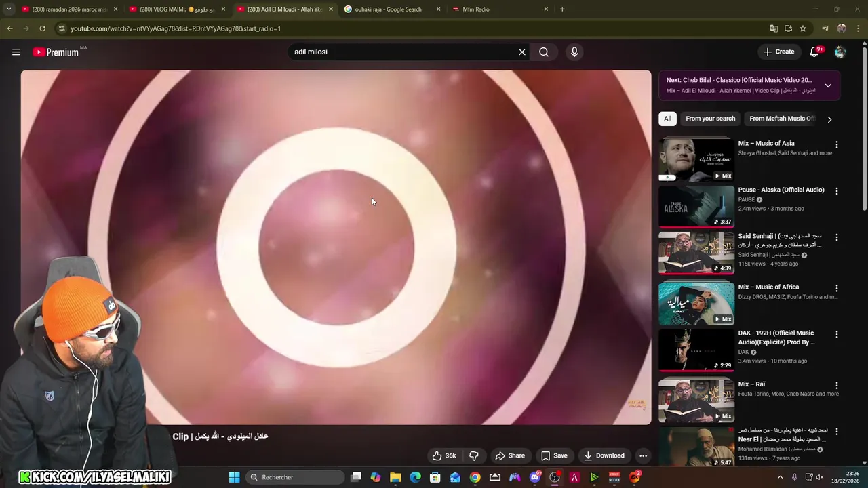Open the notifications bell

tap(814, 52)
